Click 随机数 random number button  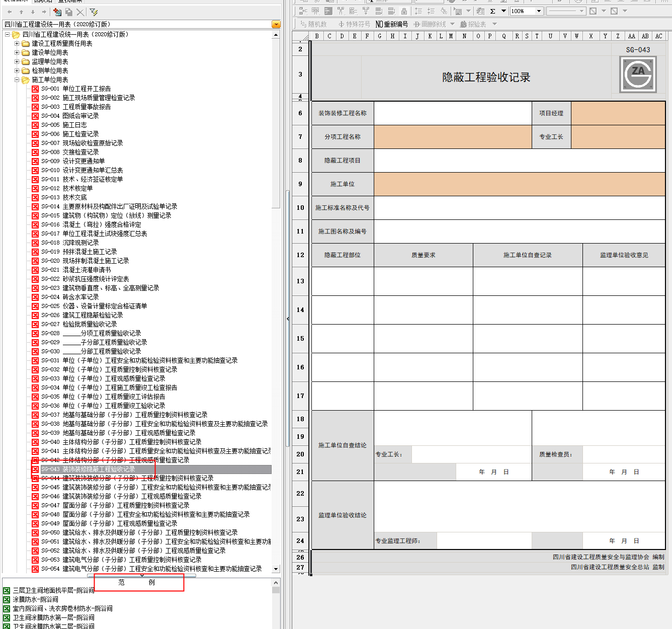(313, 24)
